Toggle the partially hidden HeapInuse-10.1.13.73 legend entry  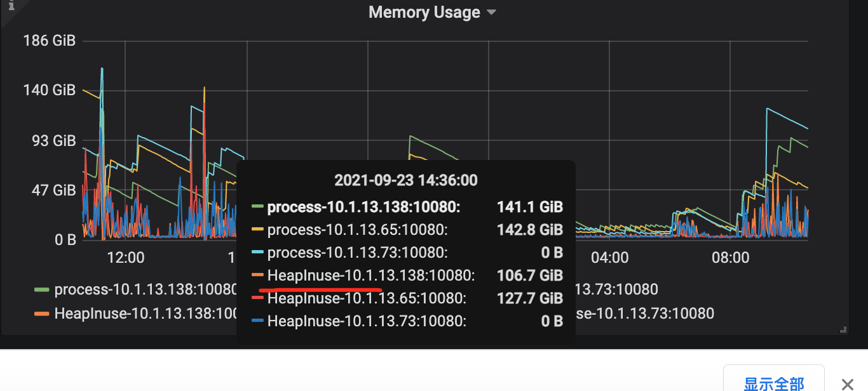click(644, 314)
